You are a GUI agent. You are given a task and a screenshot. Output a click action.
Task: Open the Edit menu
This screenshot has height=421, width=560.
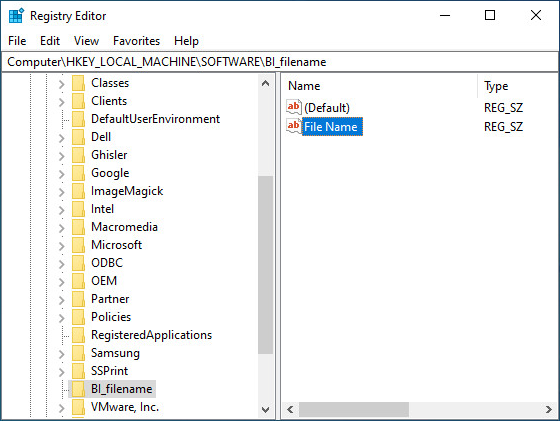coord(50,41)
